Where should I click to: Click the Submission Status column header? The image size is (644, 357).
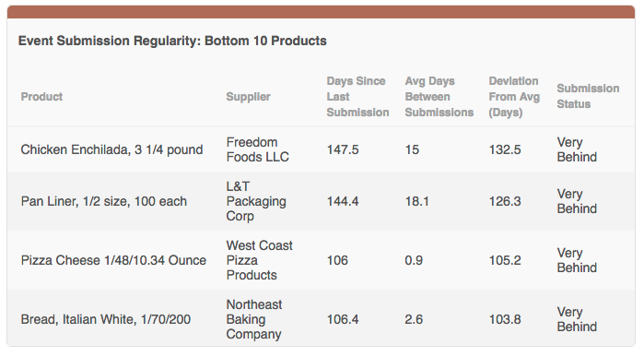pos(588,96)
